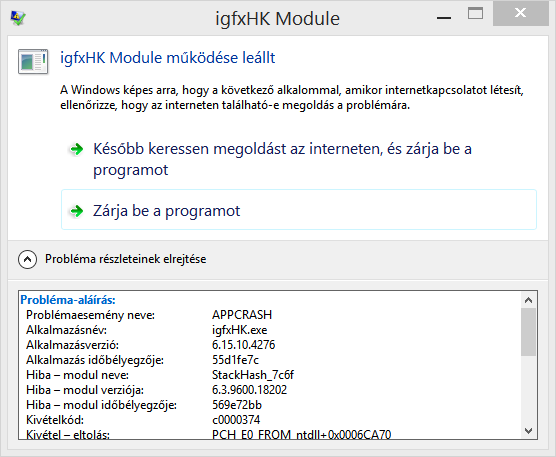Maximize the igfxHK Module window
556x457 pixels.
tap(475, 14)
